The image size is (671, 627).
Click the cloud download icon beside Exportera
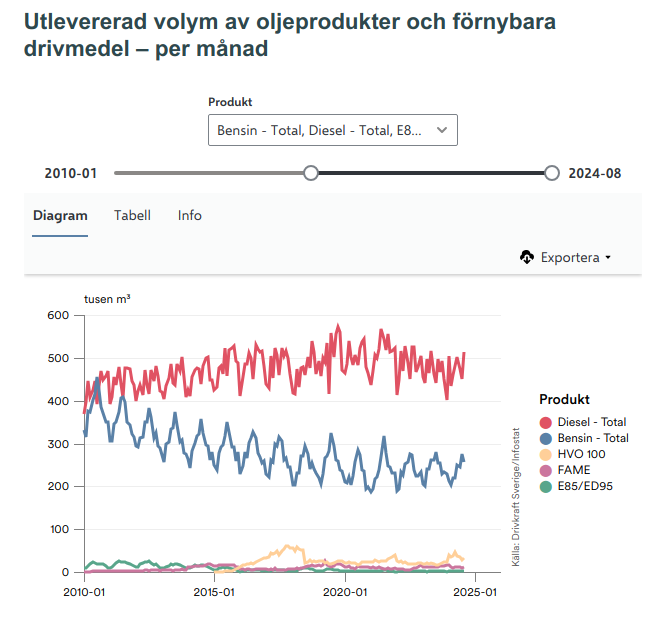tap(528, 257)
